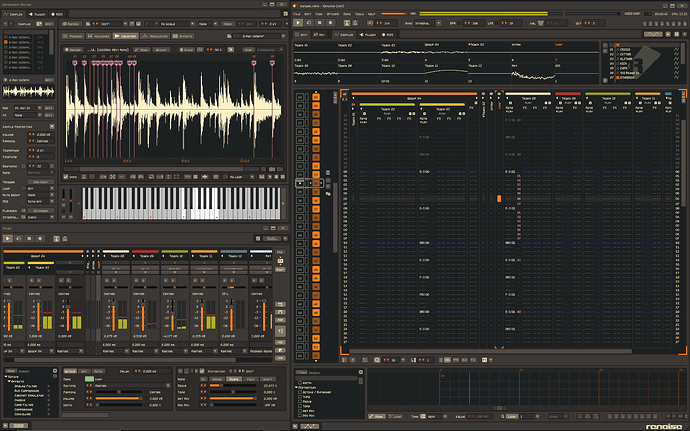
Task: Adjust Distortion Drive slider
Action: (x=233, y=385)
